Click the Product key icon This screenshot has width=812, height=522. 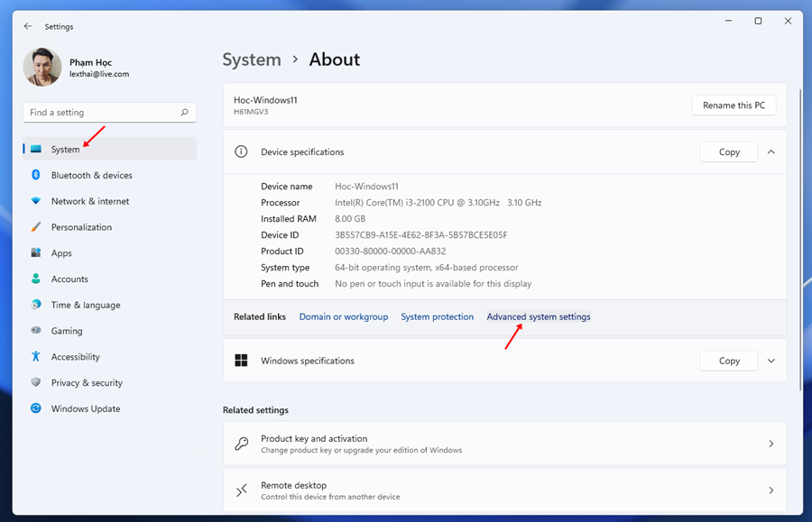241,444
